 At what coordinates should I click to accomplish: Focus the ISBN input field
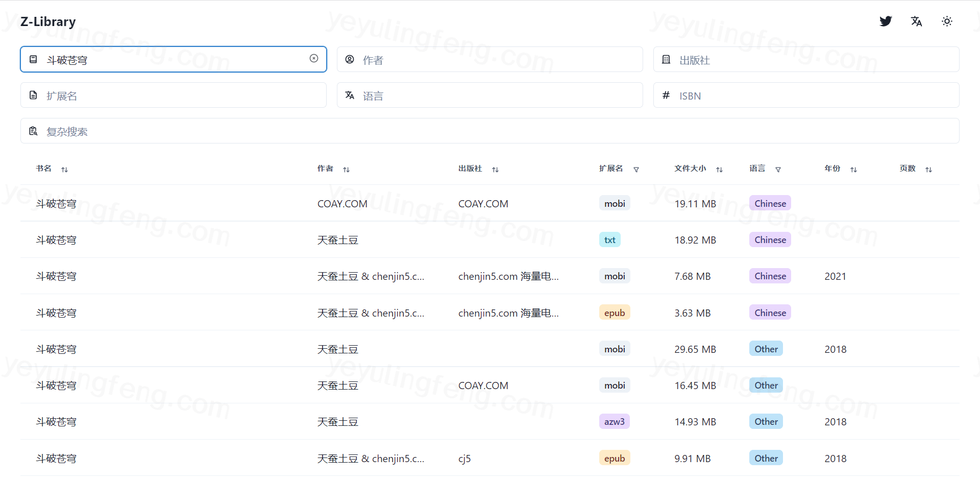point(806,95)
